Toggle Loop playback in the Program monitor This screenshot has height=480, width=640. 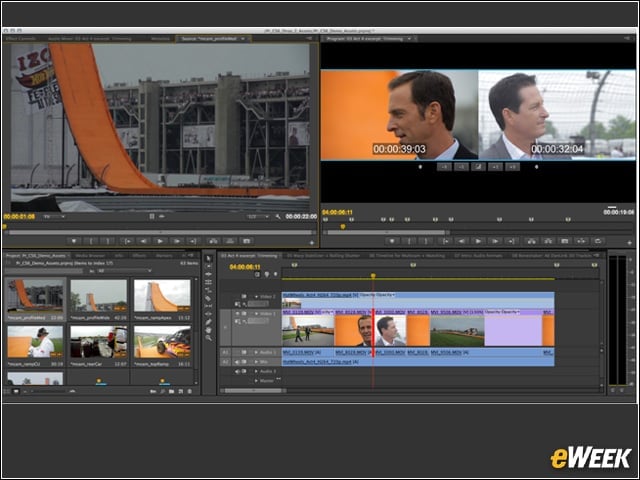[x=598, y=241]
